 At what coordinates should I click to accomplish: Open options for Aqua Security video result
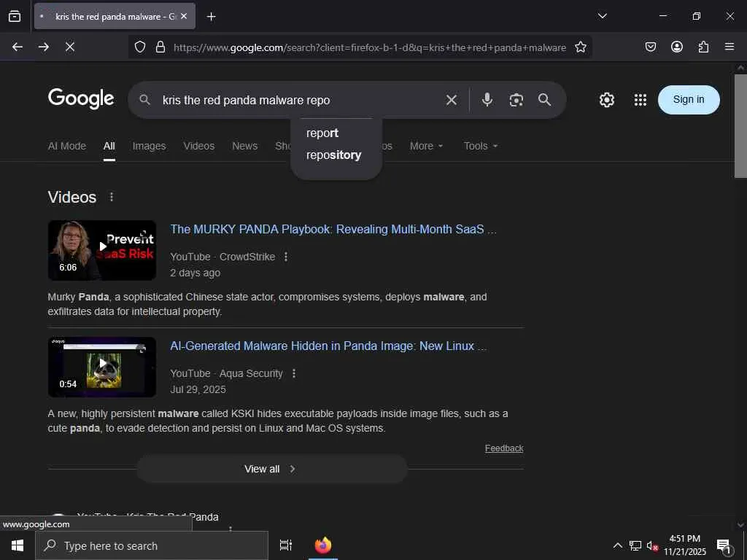294,373
